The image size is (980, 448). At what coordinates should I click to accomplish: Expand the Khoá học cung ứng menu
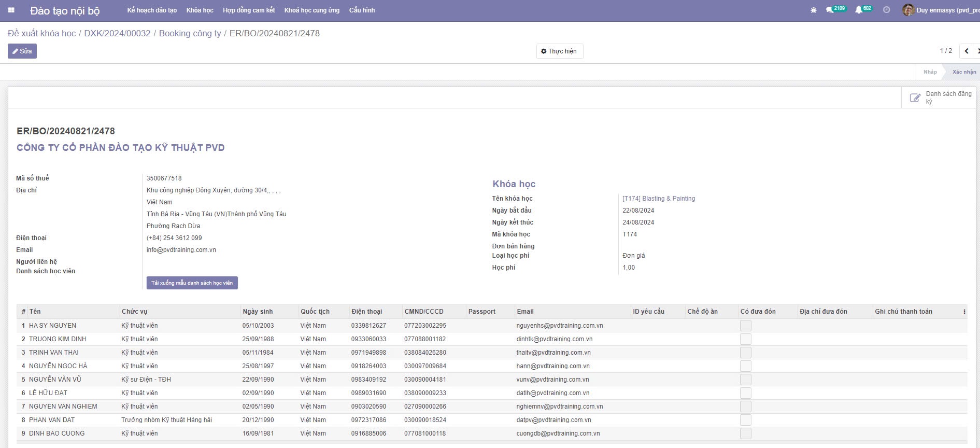[311, 10]
